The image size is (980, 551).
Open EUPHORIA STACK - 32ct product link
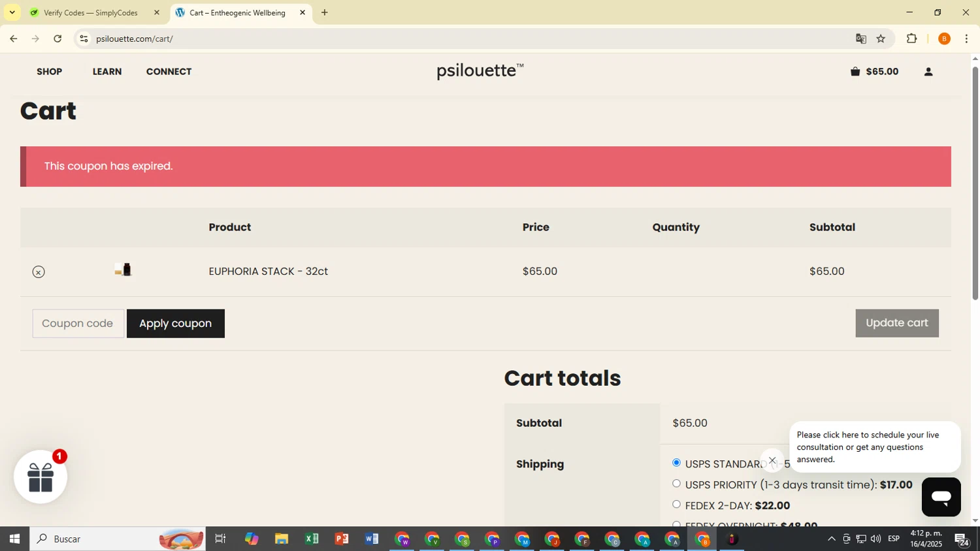269,272
